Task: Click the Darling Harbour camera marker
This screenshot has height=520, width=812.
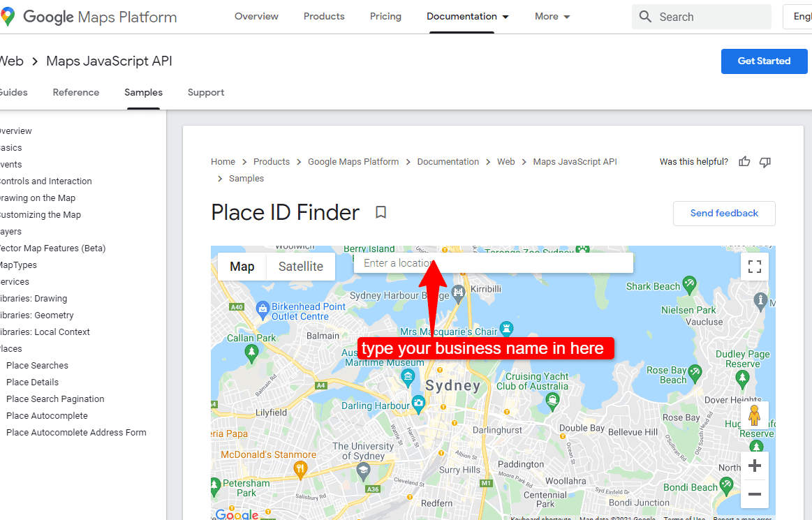Action: pos(418,403)
